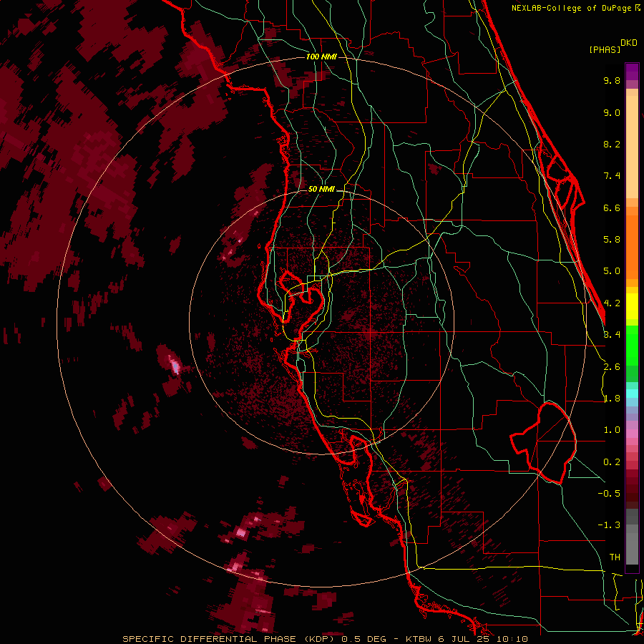This screenshot has height=644, width=644.
Task: Click the NEXLAB-College of DuPage credit text
Action: pos(571,8)
